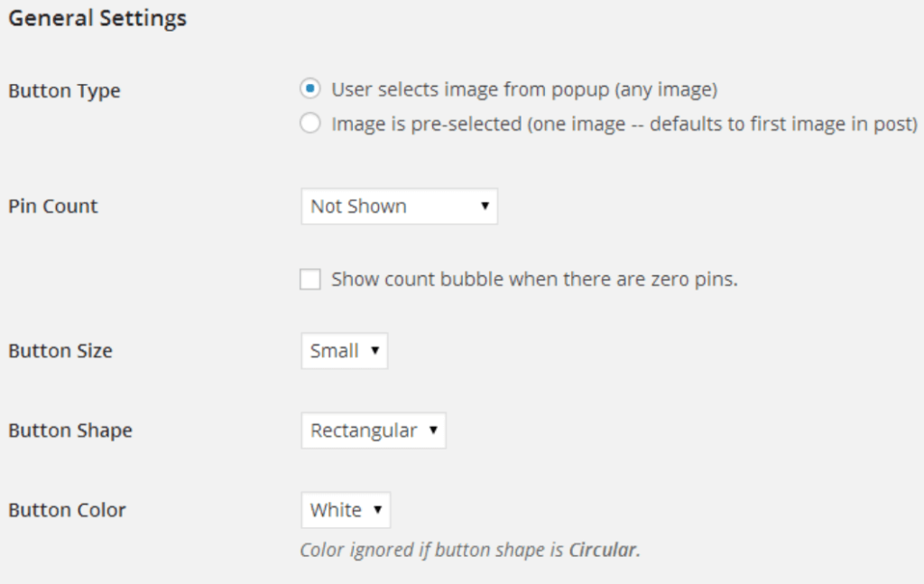The height and width of the screenshot is (584, 924).
Task: Click the arrow beside 'White'
Action: click(x=378, y=510)
